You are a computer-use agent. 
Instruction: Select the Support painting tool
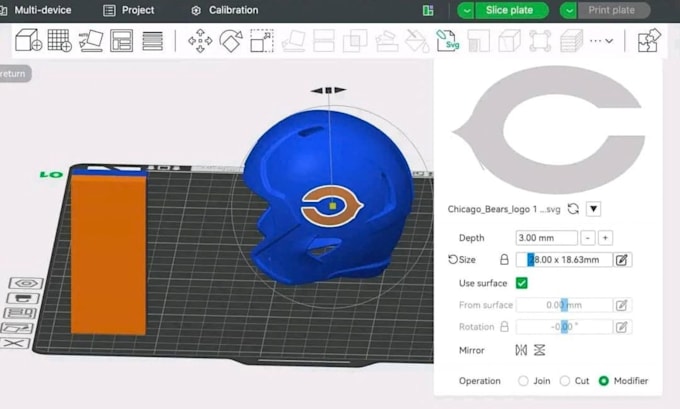point(386,41)
